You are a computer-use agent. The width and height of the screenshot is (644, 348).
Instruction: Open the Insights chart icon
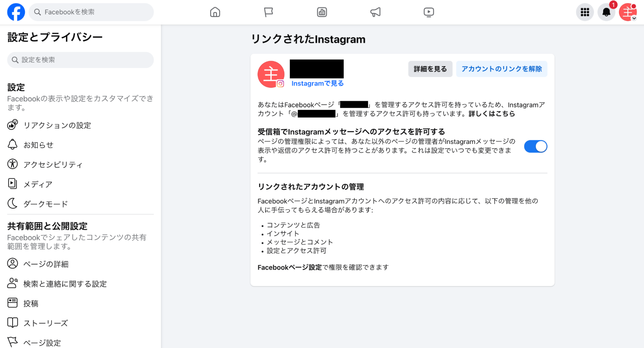[x=322, y=12]
